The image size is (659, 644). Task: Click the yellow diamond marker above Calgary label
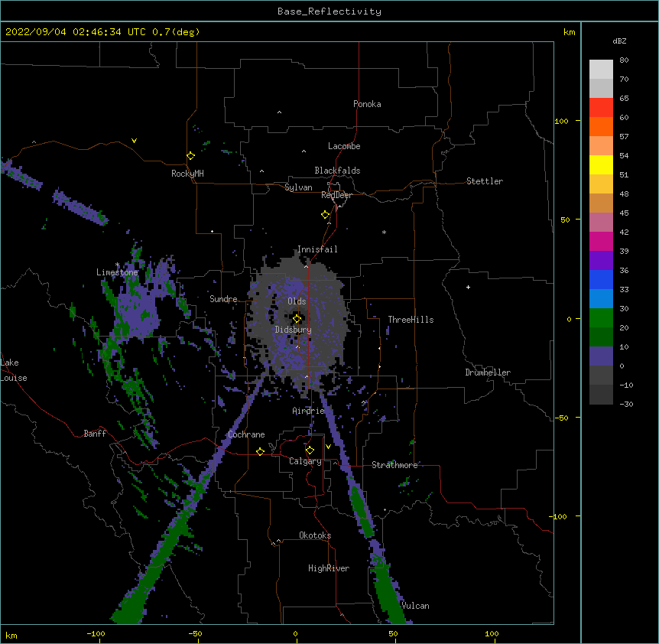[310, 450]
